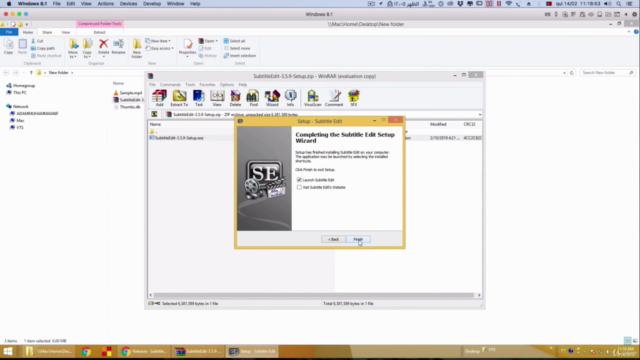The image size is (640, 360).
Task: Click the Delete icon in WinRAR toolbar
Action: pos(235,98)
